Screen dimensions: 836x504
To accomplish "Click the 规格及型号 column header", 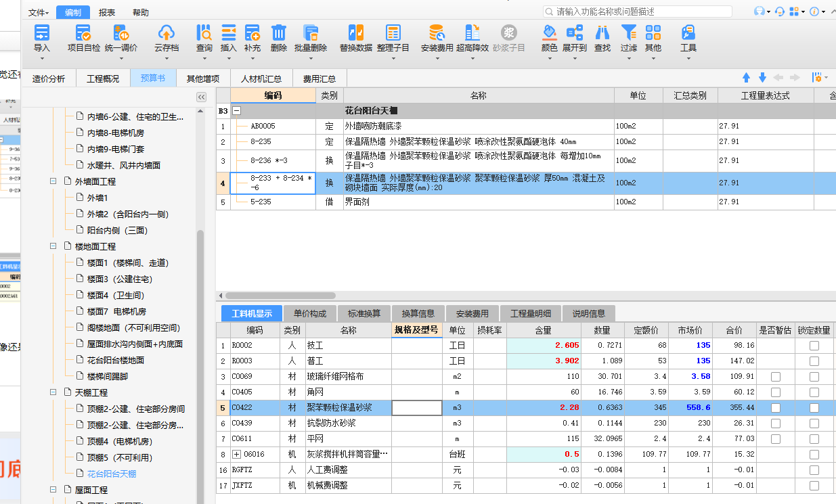I will click(x=417, y=330).
